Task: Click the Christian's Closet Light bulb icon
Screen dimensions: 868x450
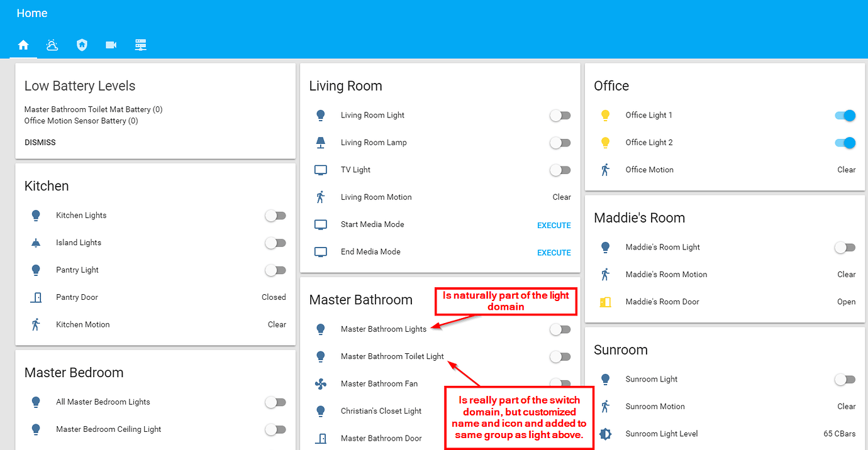Action: pyautogui.click(x=321, y=410)
